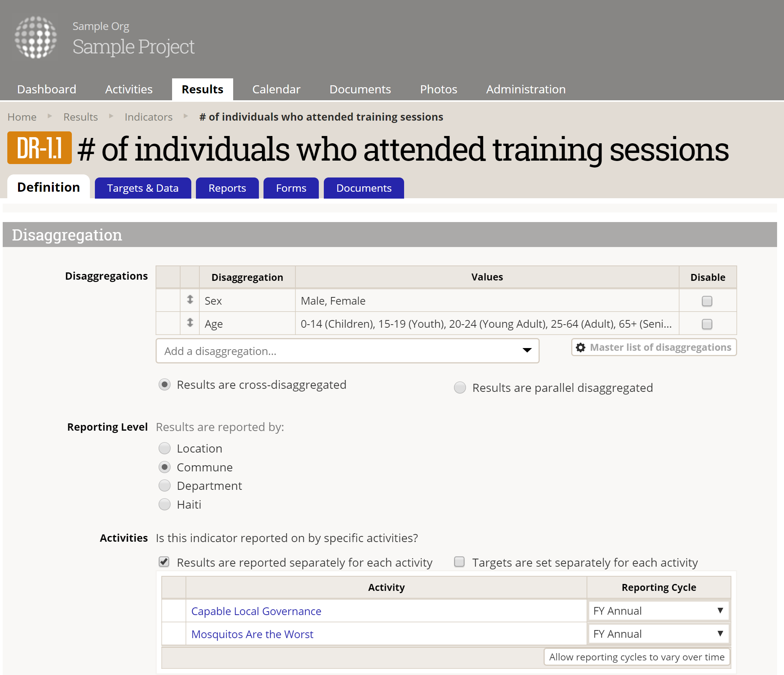Go to Indicators in the breadcrumb

pyautogui.click(x=148, y=117)
